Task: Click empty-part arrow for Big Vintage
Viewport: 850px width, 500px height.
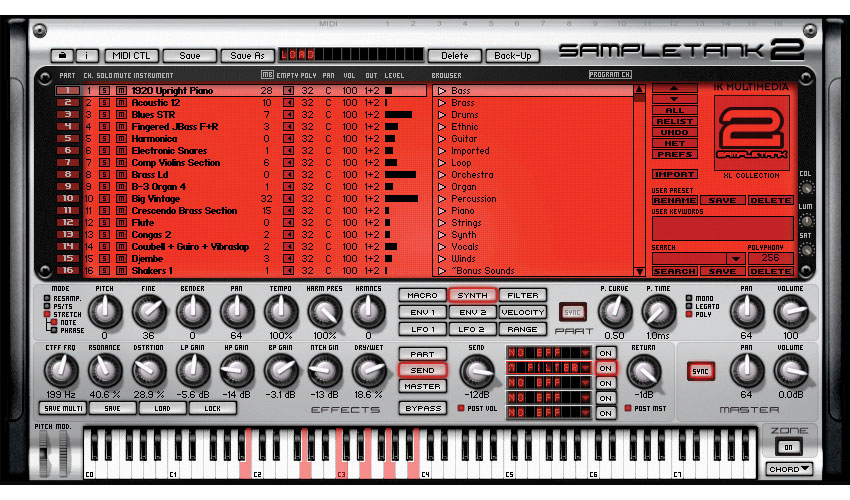Action: 288,198
